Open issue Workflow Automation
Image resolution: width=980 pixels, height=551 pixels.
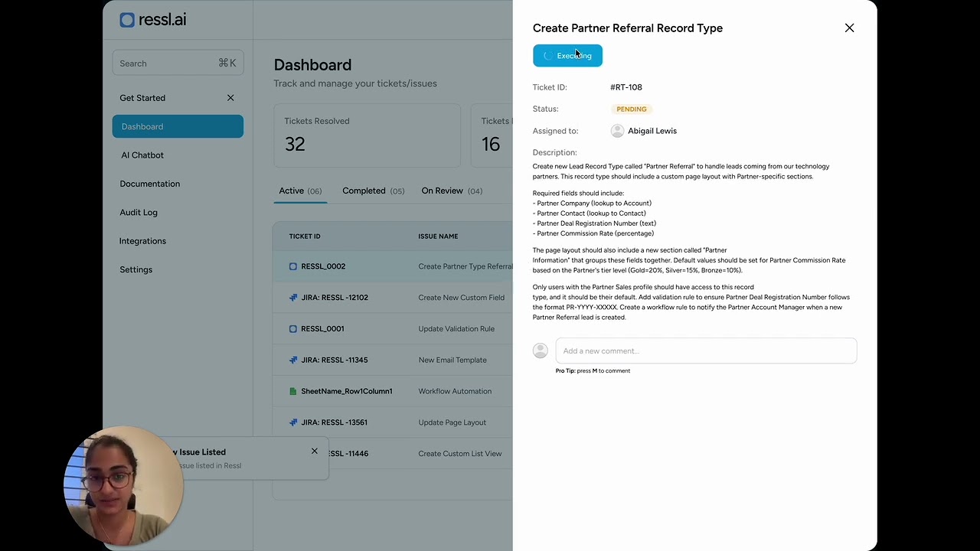tap(455, 391)
